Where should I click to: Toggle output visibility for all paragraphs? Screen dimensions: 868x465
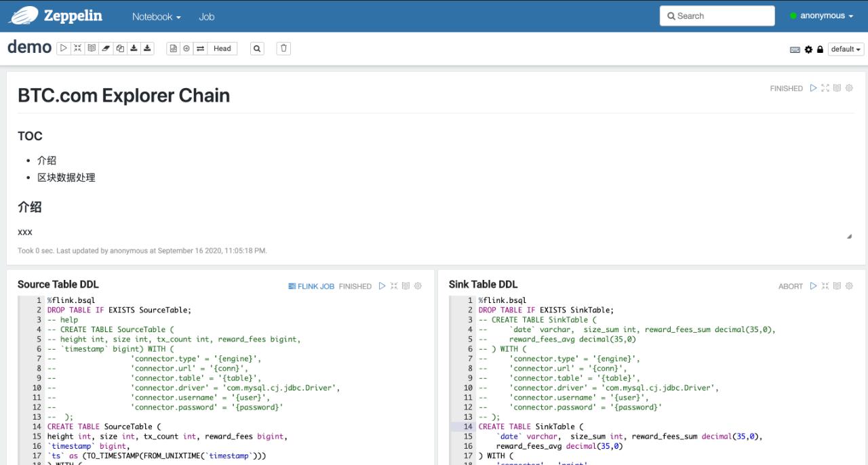click(92, 49)
